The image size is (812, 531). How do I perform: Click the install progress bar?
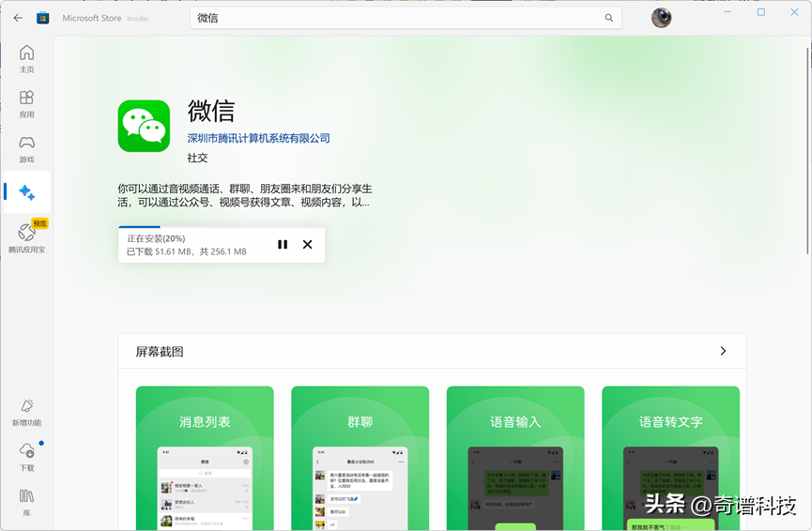coord(222,227)
